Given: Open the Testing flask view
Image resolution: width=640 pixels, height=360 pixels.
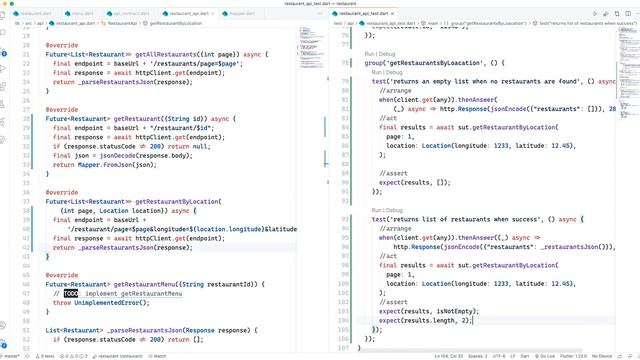Looking at the screenshot, I should click(x=3, y=104).
